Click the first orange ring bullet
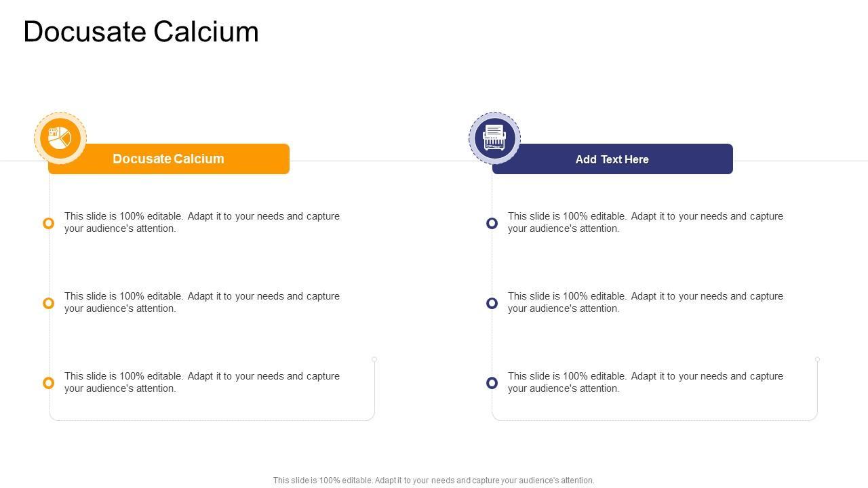The height and width of the screenshot is (488, 868). [48, 223]
